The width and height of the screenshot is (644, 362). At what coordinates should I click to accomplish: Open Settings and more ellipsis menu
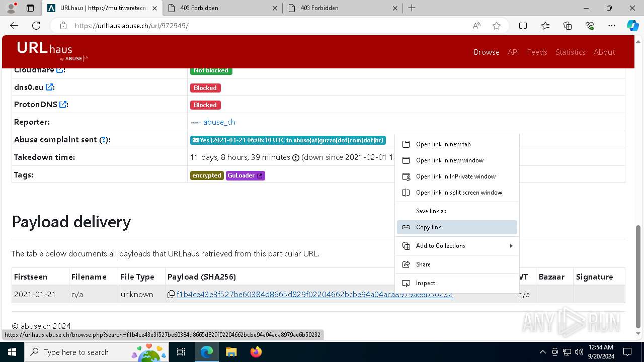pos(612,26)
